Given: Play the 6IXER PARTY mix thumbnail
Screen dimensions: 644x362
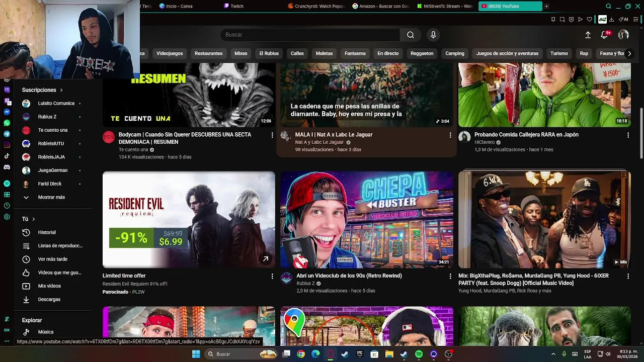Looking at the screenshot, I should click(544, 220).
